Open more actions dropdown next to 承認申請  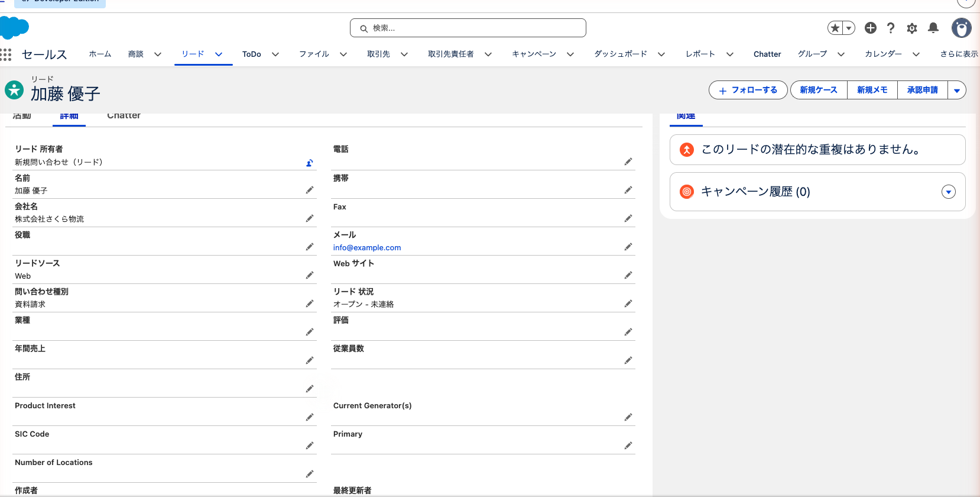pyautogui.click(x=957, y=90)
